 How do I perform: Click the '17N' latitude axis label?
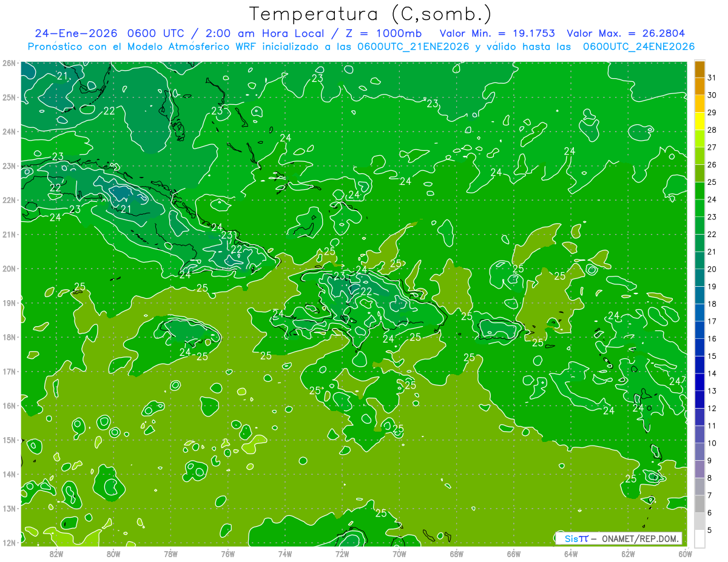pos(9,372)
